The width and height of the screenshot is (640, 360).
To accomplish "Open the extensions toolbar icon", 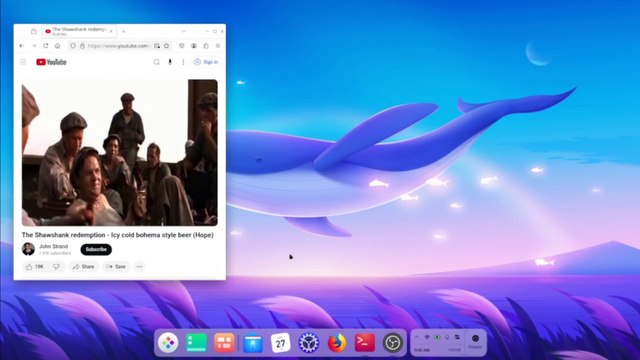I will (206, 46).
